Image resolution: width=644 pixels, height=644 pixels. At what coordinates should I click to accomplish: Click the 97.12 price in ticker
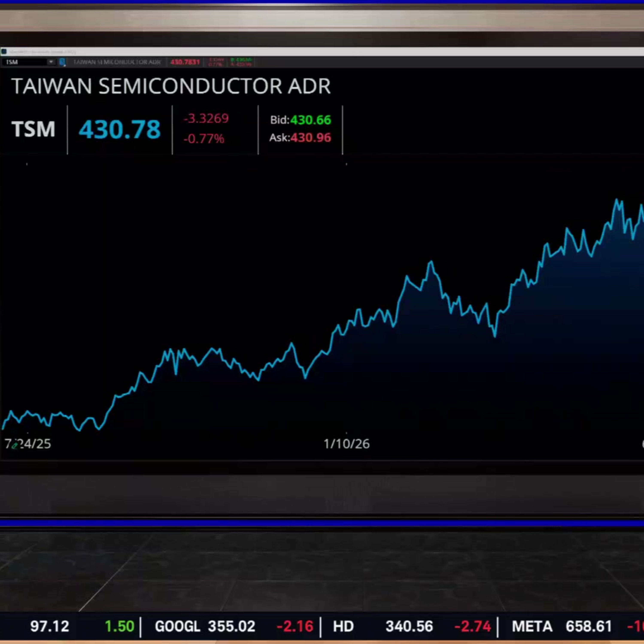point(50,627)
